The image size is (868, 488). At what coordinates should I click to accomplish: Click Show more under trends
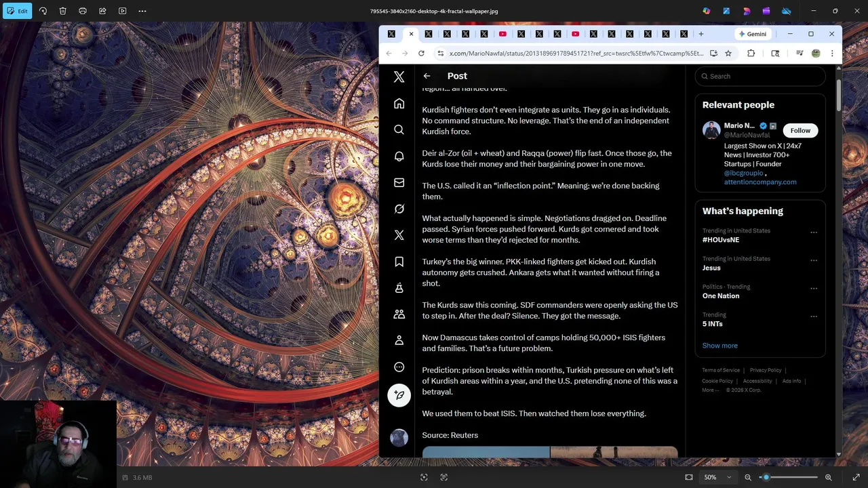coord(719,346)
